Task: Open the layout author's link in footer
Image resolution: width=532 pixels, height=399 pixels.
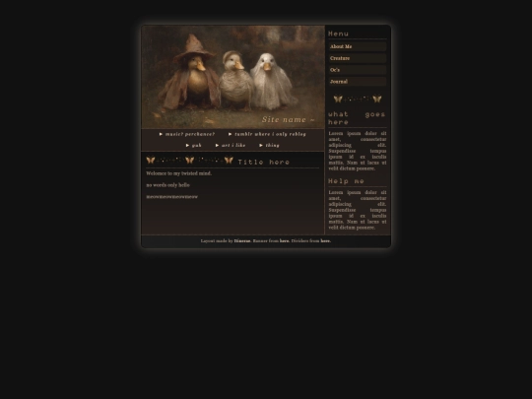Action: [242, 241]
